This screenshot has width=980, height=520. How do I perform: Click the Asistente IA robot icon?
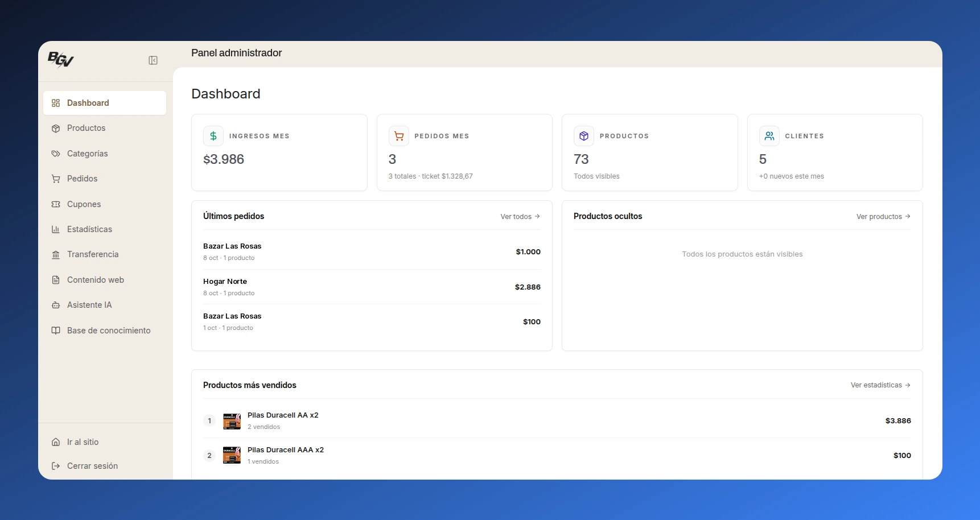[56, 305]
